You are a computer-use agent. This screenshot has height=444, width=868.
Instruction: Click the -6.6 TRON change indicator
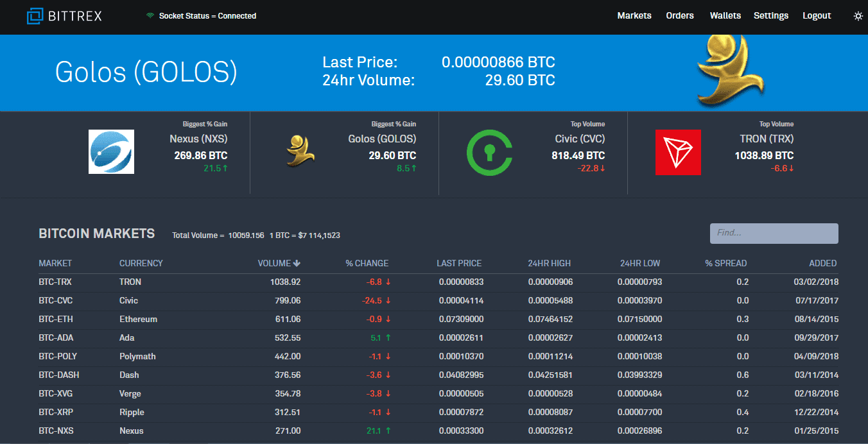tap(782, 168)
